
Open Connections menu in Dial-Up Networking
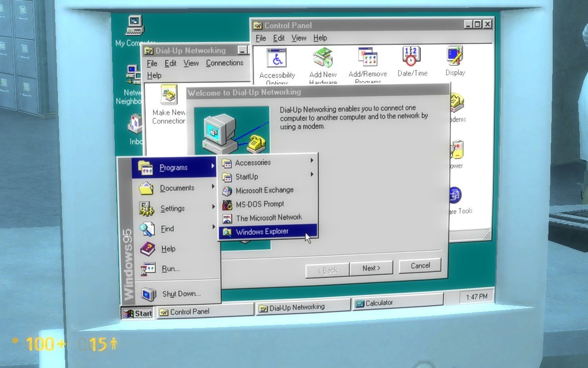pyautogui.click(x=224, y=63)
